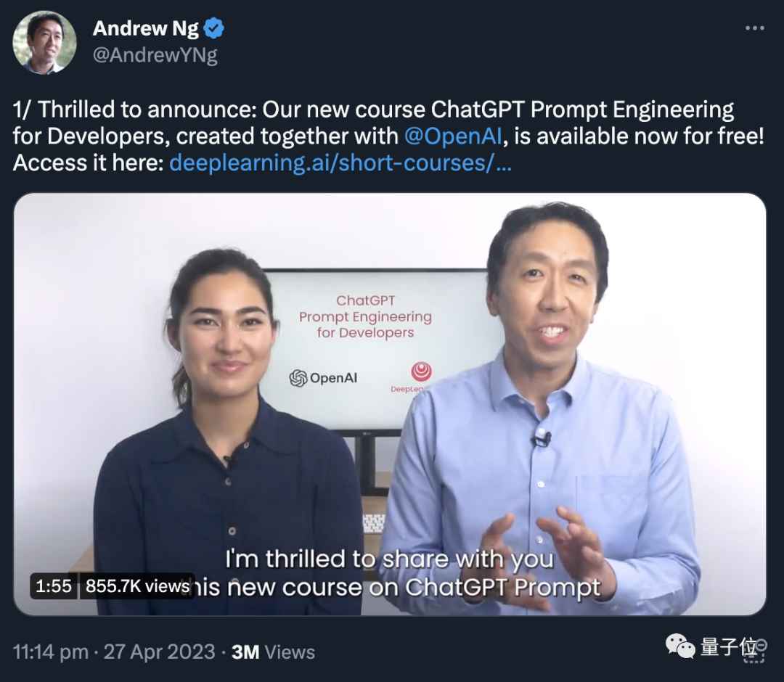The height and width of the screenshot is (682, 784).
Task: Open the deeplearning.ai/short-courses link
Action: click(340, 163)
